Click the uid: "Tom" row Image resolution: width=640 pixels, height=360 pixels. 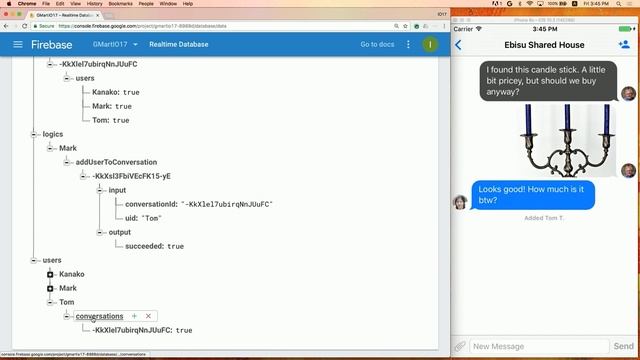coord(143,218)
